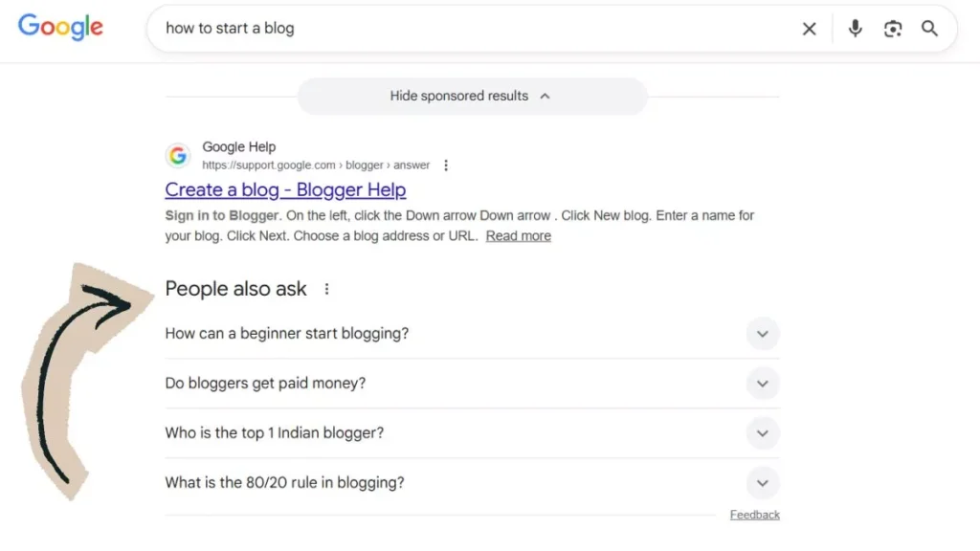Expand "What is the 80/20 rule in blogging?"
980x551 pixels.
point(763,483)
